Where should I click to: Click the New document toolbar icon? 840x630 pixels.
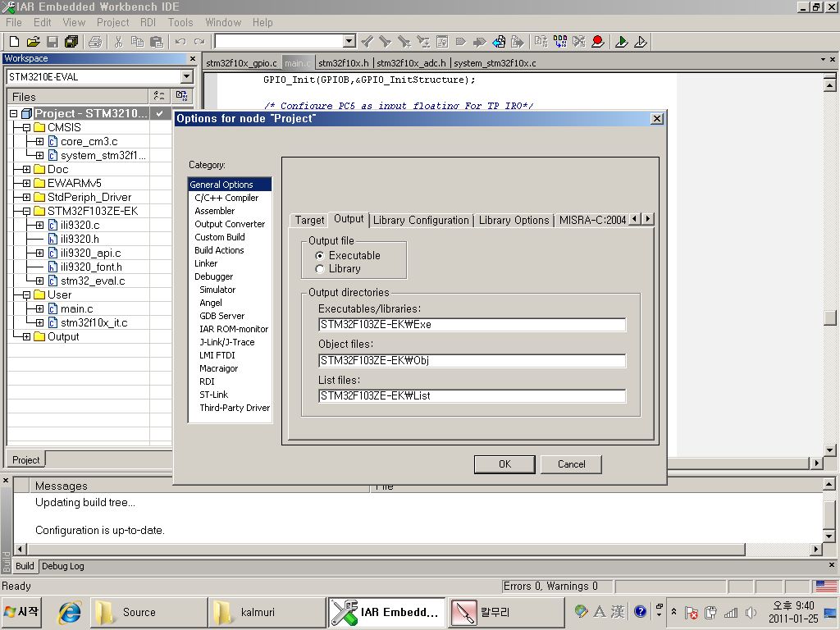(15, 41)
